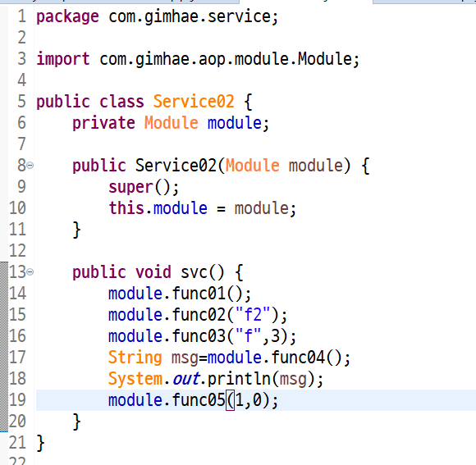Click 'func01' method call

point(199,294)
